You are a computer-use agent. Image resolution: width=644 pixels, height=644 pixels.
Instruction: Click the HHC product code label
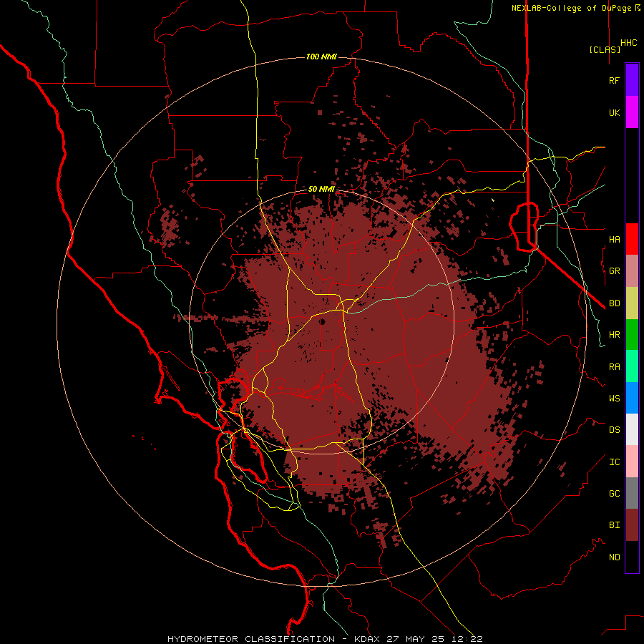point(628,43)
